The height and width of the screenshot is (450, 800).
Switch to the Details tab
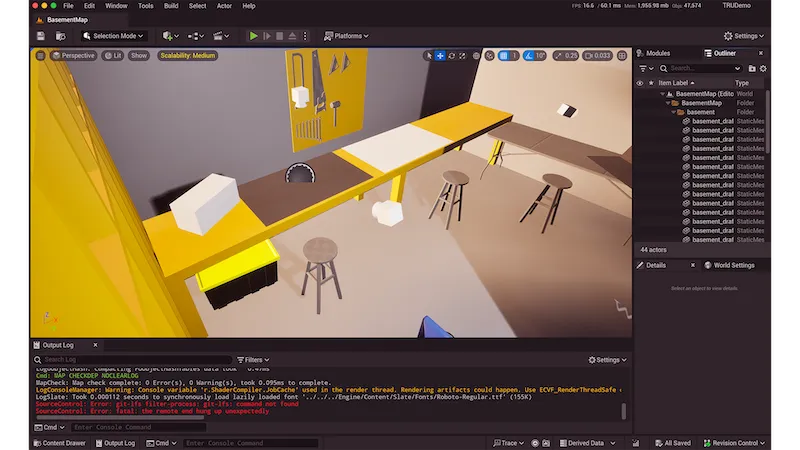pyautogui.click(x=652, y=265)
